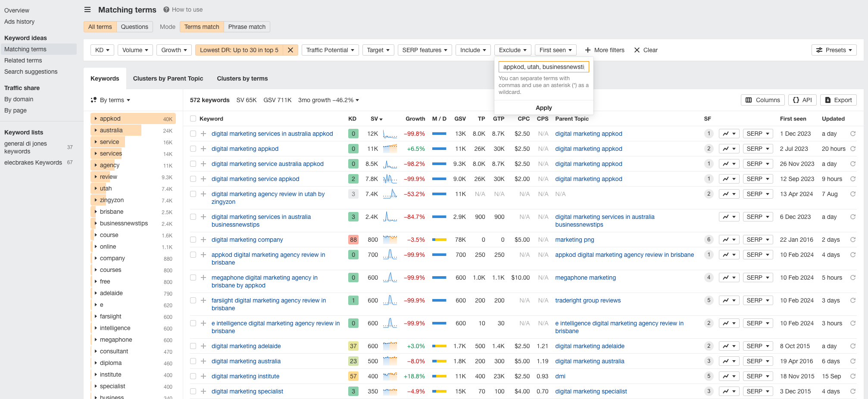Switch to Clusters by Parent Topic tab
This screenshot has height=399, width=868.
(168, 78)
